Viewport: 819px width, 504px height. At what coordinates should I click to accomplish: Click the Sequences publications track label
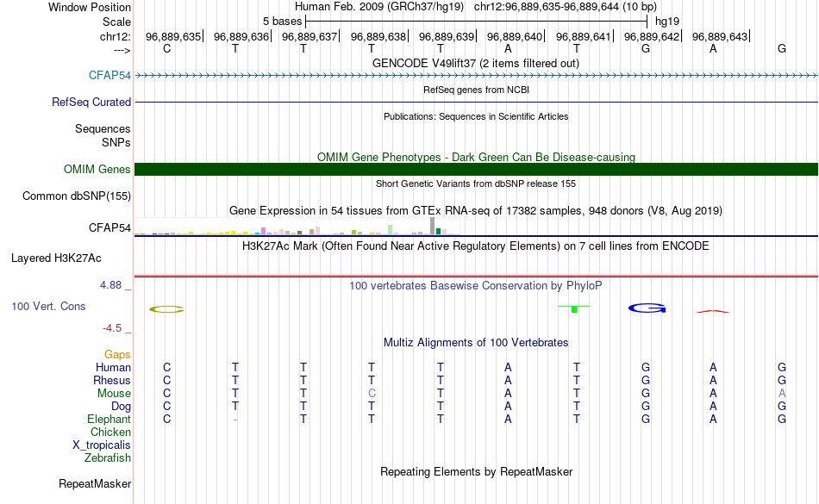click(x=103, y=129)
